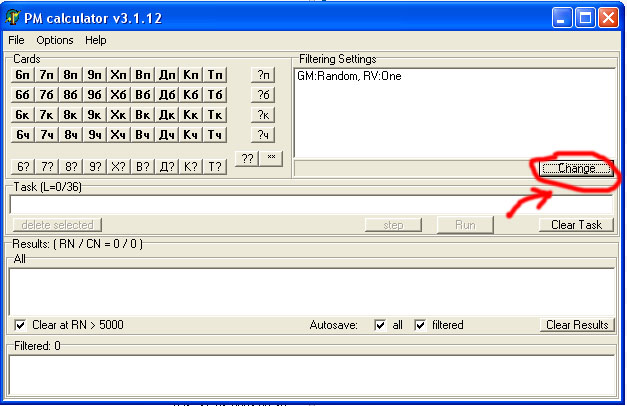
Task: Select the Вп card button
Action: click(x=143, y=75)
